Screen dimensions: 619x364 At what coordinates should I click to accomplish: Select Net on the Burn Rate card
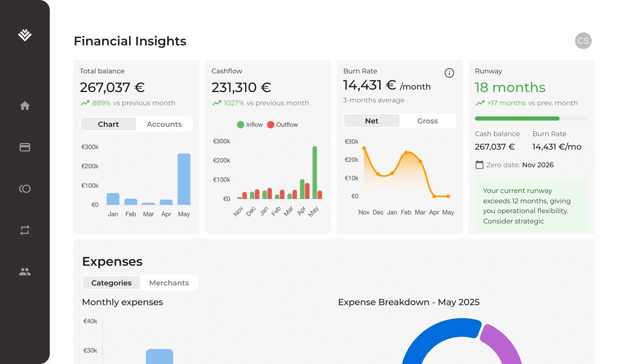tap(372, 121)
